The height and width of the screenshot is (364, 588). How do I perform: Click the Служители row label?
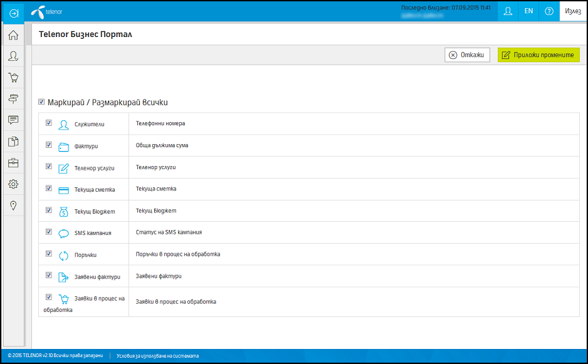(89, 125)
